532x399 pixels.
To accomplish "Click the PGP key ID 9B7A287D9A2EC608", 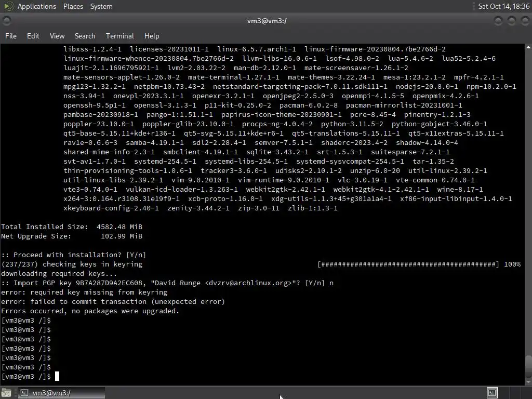I will pyautogui.click(x=109, y=283).
